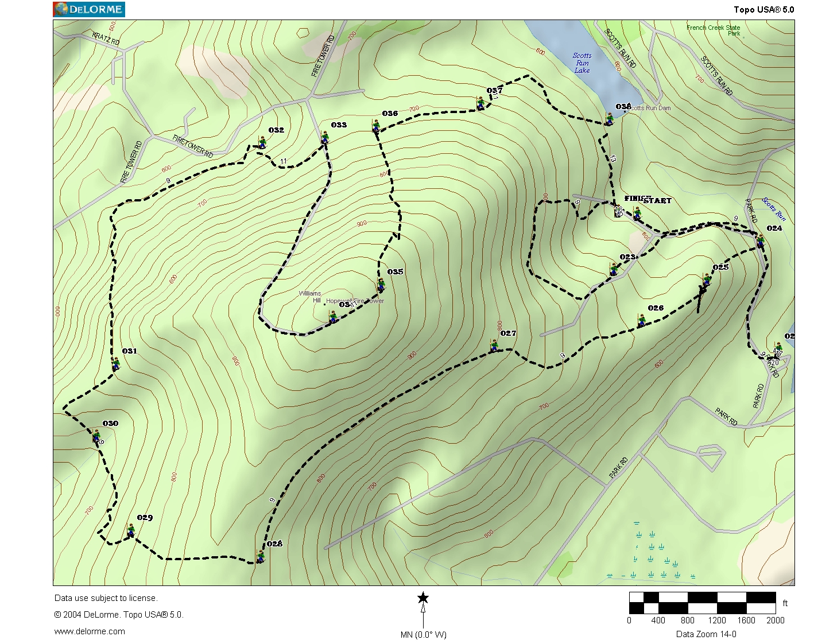814x644 pixels.
Task: Click the © 2004 DeLorme copyright line
Action: [x=119, y=615]
